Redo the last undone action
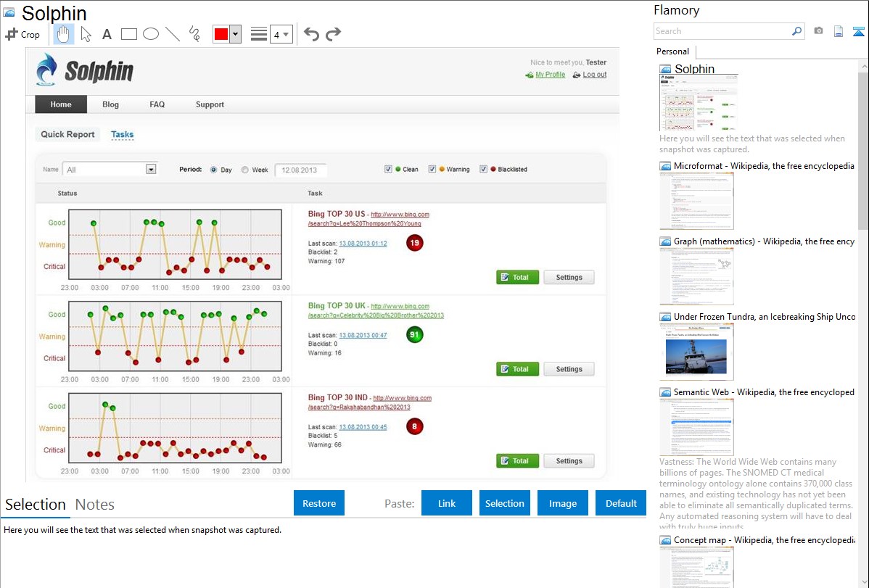Image resolution: width=869 pixels, height=588 pixels. [333, 34]
